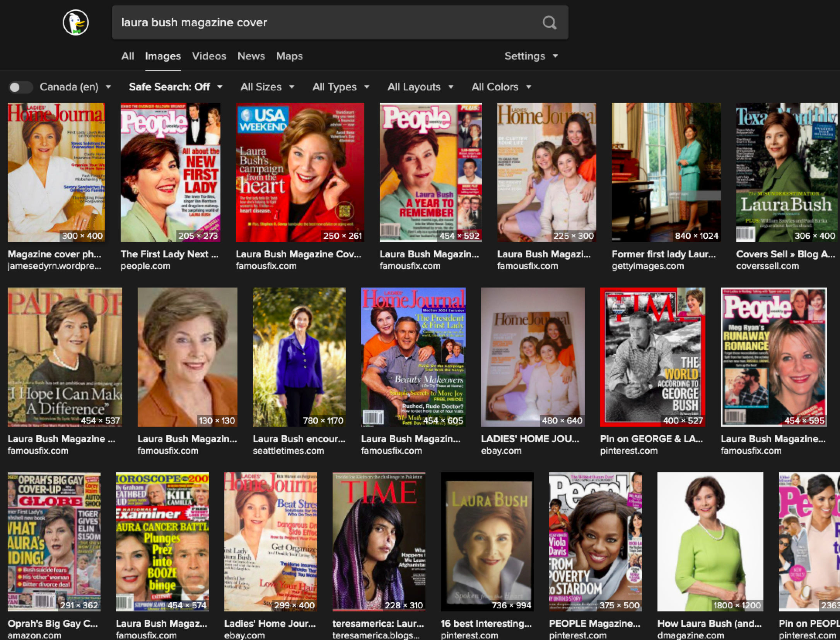Expand the All Colors filter
This screenshot has width=840, height=640.
pos(501,87)
